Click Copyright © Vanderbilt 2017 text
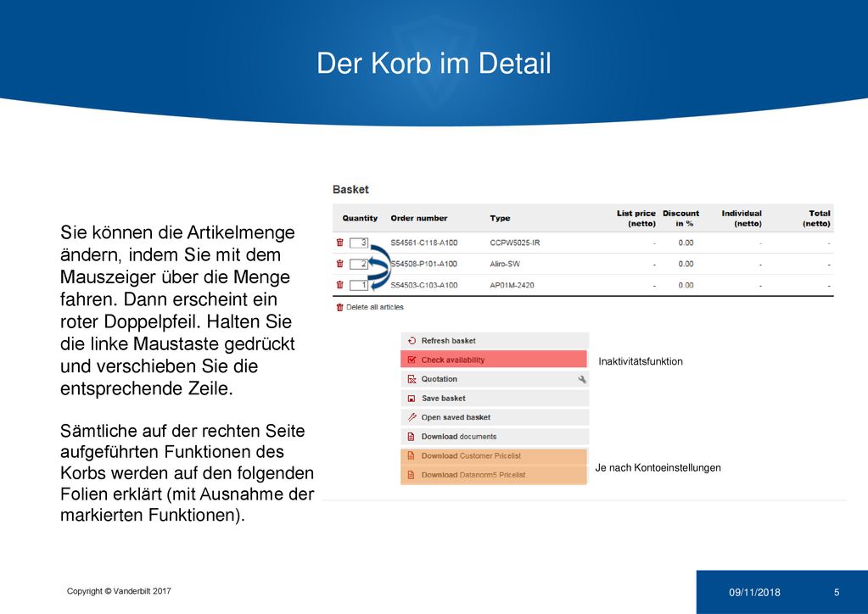The width and height of the screenshot is (868, 614). click(119, 591)
